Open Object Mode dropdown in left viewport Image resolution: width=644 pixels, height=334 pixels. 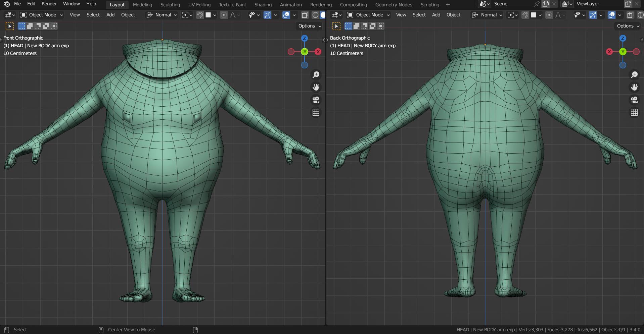(x=42, y=15)
